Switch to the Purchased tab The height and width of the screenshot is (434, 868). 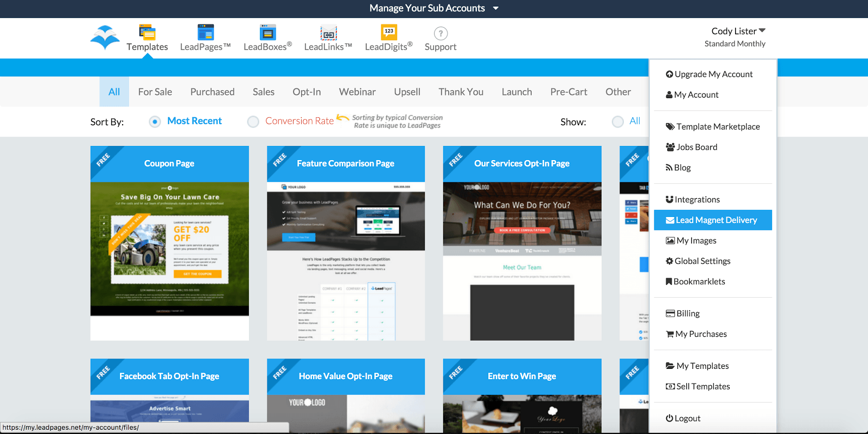coord(212,92)
